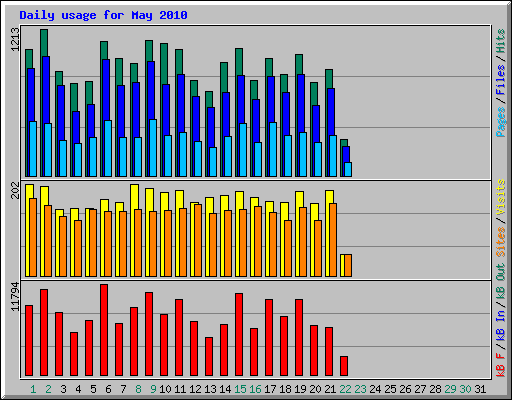This screenshot has height=400, width=512.
Task: Click the 11794 kB axis value
Action: (15, 297)
